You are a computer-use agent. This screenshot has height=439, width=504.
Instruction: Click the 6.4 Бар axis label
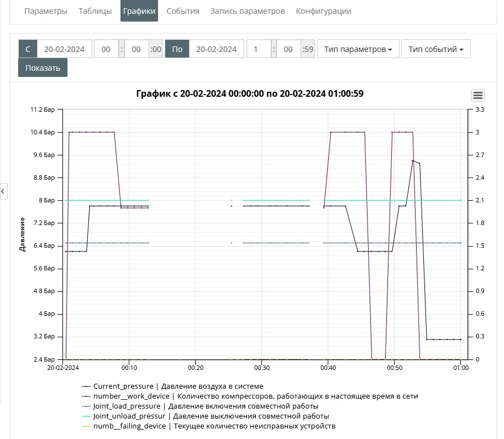[44, 245]
